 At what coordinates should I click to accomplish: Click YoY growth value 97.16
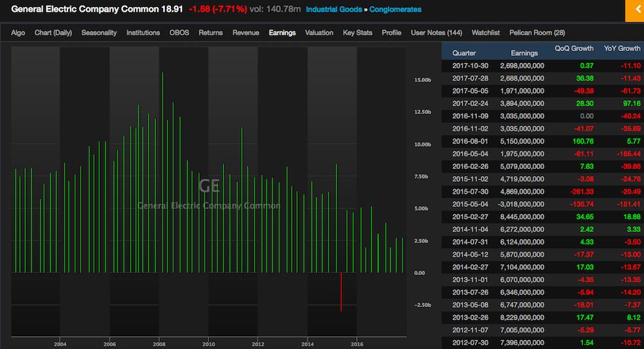click(x=632, y=103)
